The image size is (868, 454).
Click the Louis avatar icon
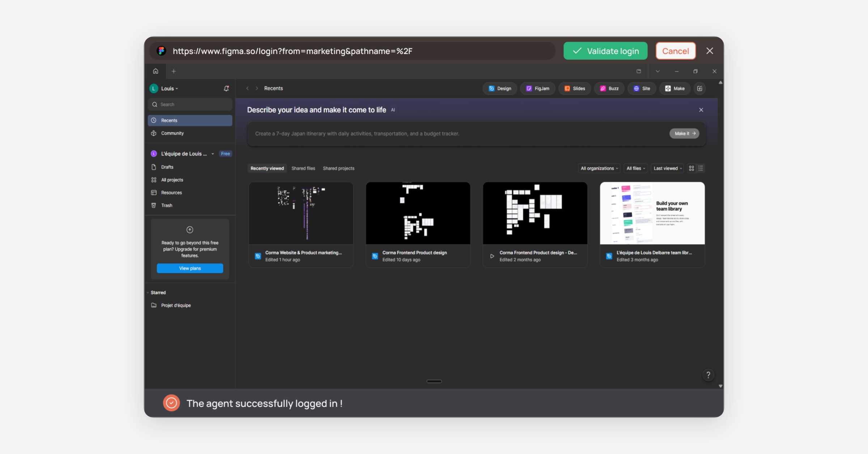coord(154,88)
